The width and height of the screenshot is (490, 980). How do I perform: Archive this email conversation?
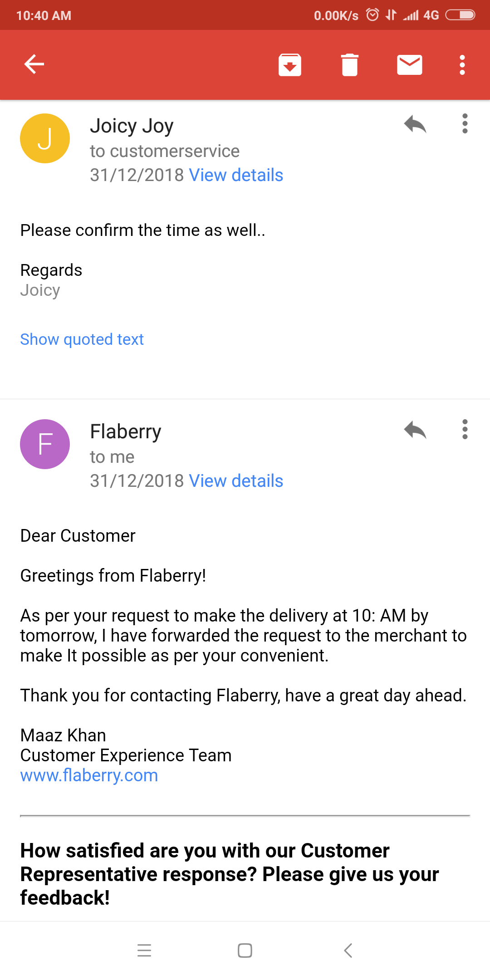(290, 65)
